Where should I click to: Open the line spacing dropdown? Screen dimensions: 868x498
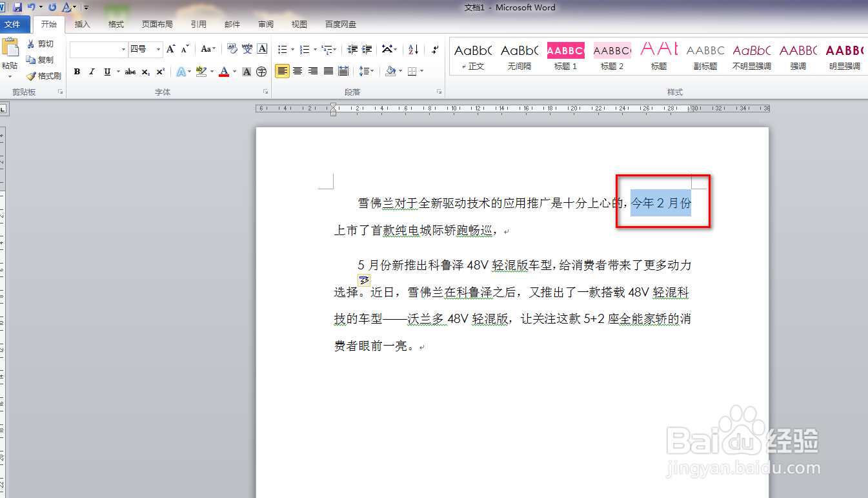point(367,71)
